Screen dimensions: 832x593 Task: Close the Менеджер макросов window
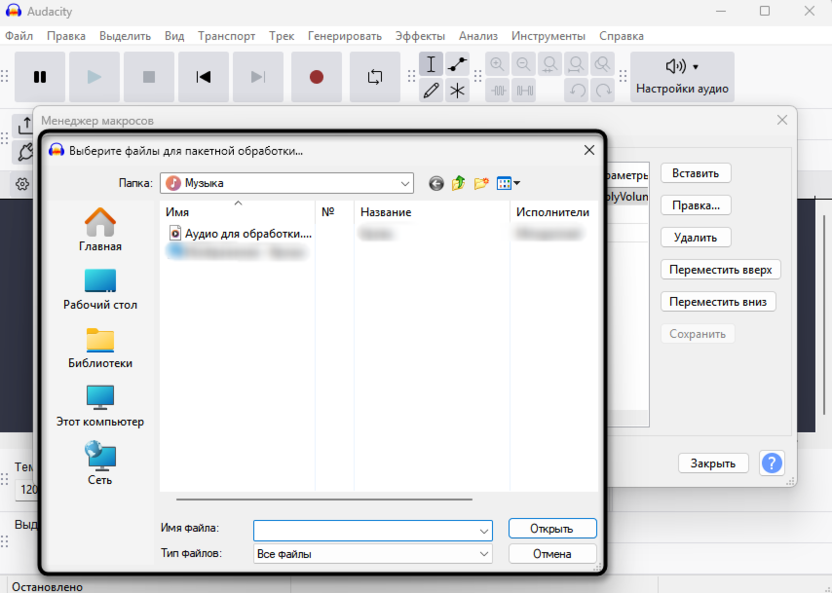pyautogui.click(x=782, y=120)
